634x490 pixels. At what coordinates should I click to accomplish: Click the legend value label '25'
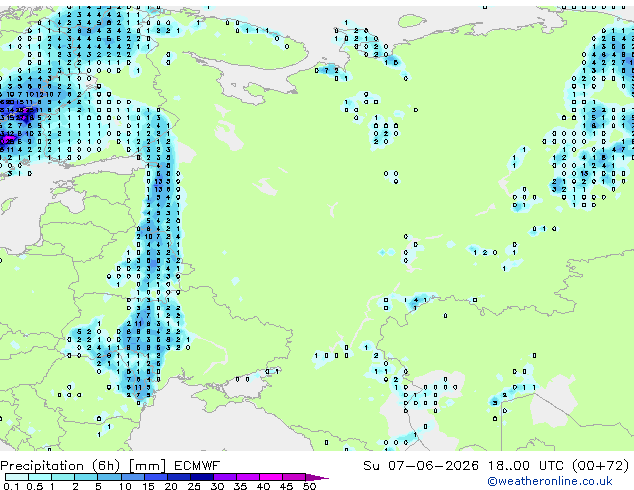(x=194, y=486)
